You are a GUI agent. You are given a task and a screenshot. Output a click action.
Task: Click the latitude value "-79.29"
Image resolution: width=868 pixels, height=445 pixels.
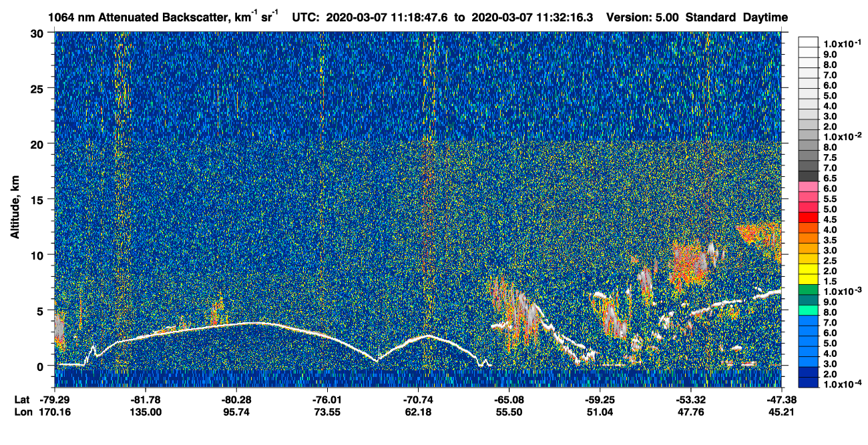coord(55,400)
